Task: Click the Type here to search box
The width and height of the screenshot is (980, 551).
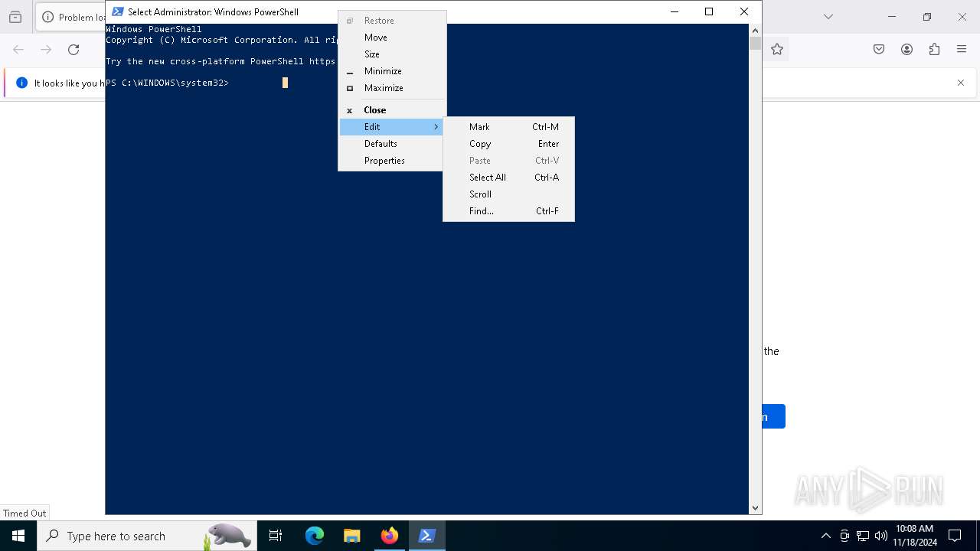Action: (145, 536)
